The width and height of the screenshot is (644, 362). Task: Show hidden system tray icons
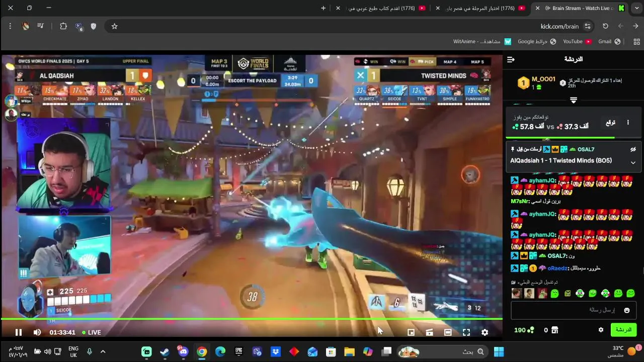[103, 351]
